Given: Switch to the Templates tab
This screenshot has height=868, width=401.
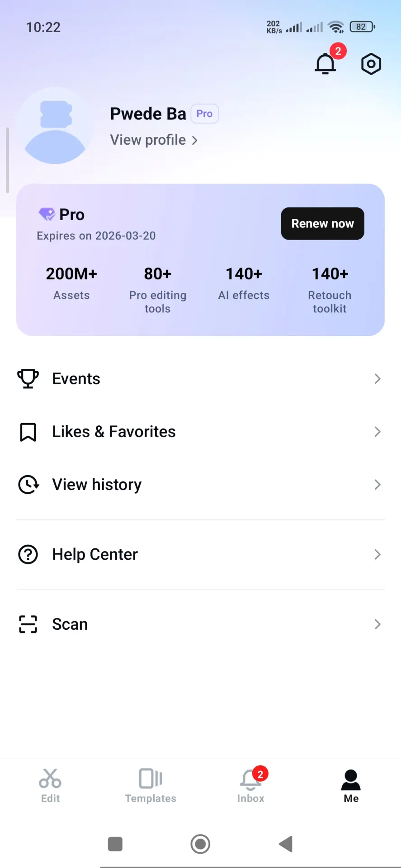Looking at the screenshot, I should point(151,786).
